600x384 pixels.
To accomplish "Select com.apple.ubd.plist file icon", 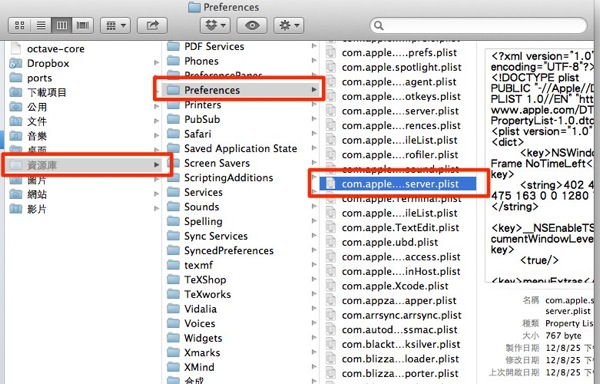I will [331, 242].
